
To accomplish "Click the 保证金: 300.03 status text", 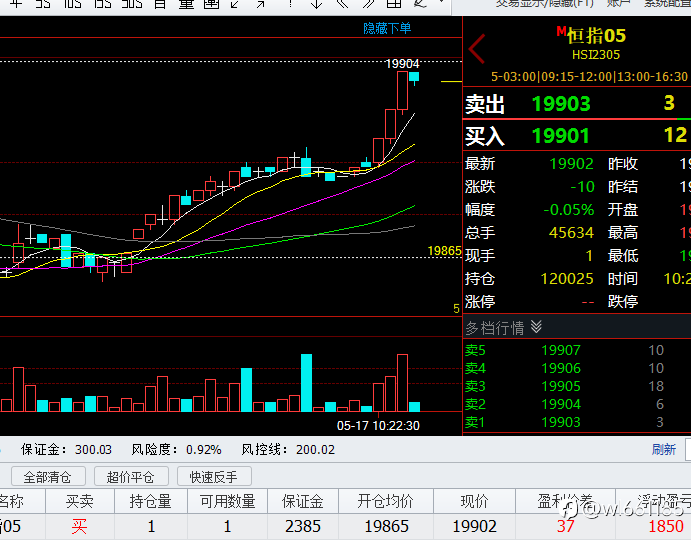I will click(66, 450).
